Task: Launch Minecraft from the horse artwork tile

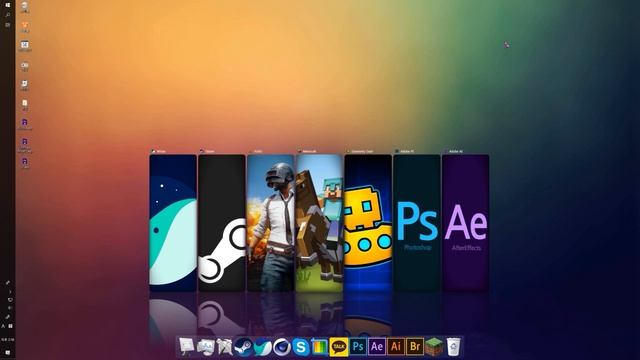Action: tap(319, 223)
